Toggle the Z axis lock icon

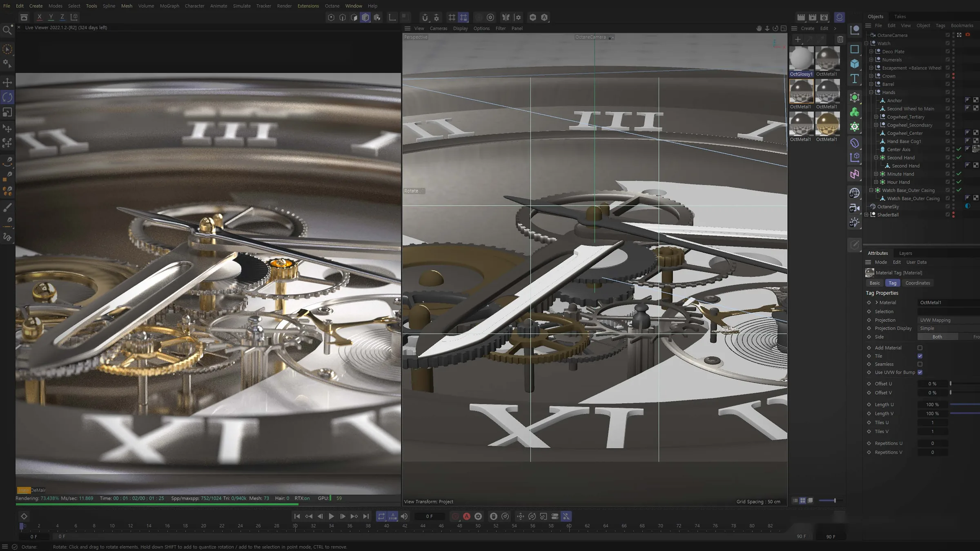tap(62, 17)
